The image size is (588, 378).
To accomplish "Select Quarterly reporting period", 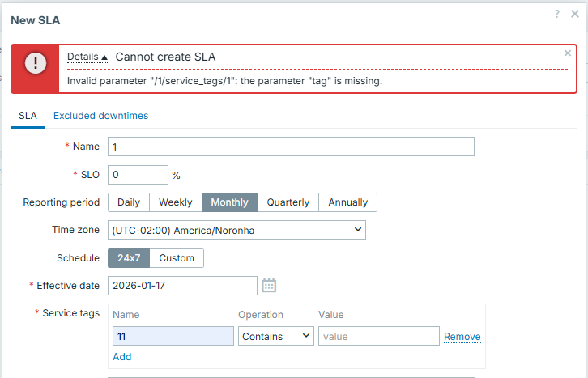I will (x=288, y=202).
